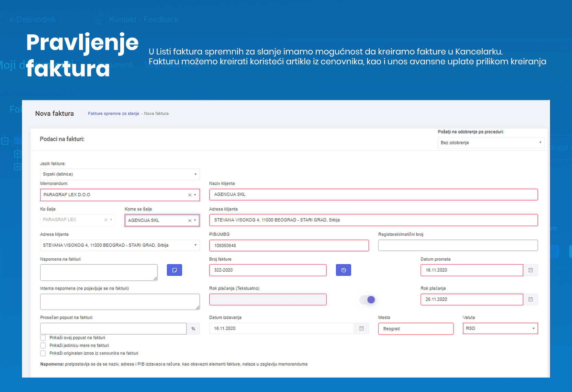Enable Prikaži jedinicu mere na fakturi
Screen dimensions: 572x392
click(43, 346)
